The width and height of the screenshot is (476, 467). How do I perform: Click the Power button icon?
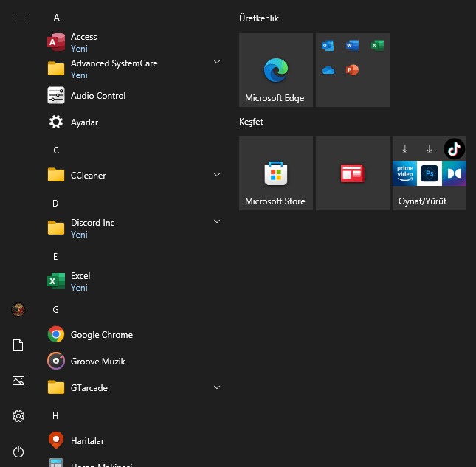pos(18,452)
